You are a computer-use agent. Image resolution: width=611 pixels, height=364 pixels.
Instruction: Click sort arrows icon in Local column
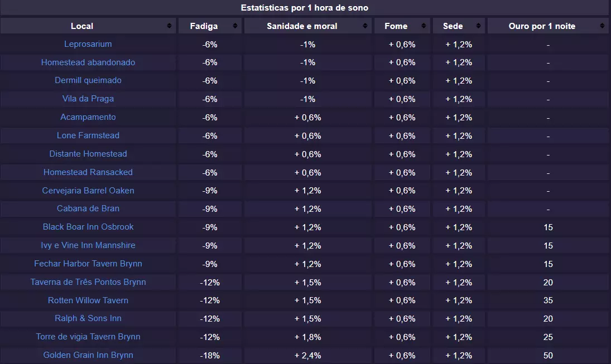169,26
